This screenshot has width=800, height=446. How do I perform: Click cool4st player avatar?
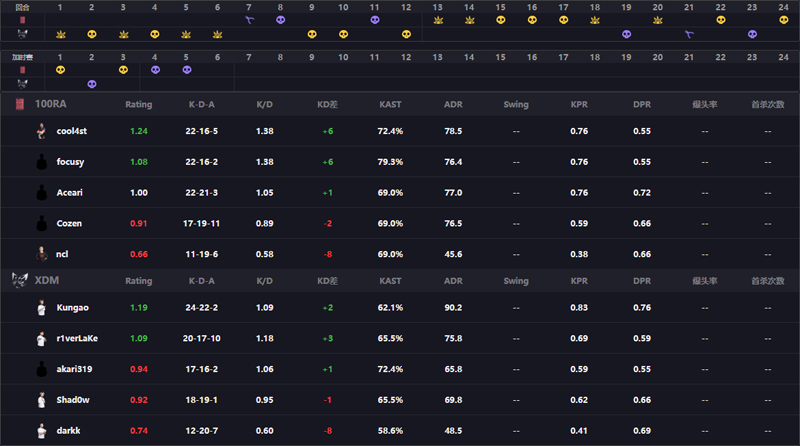pyautogui.click(x=41, y=131)
